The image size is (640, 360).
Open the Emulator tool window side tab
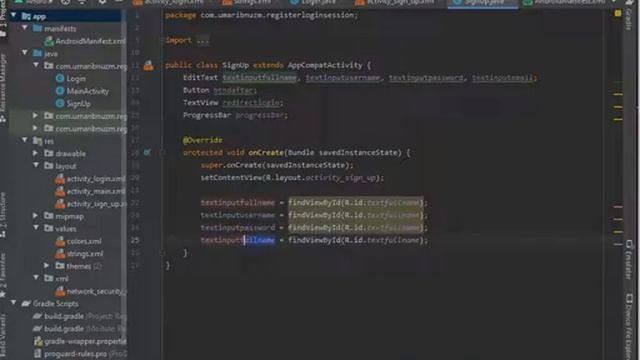[629, 260]
